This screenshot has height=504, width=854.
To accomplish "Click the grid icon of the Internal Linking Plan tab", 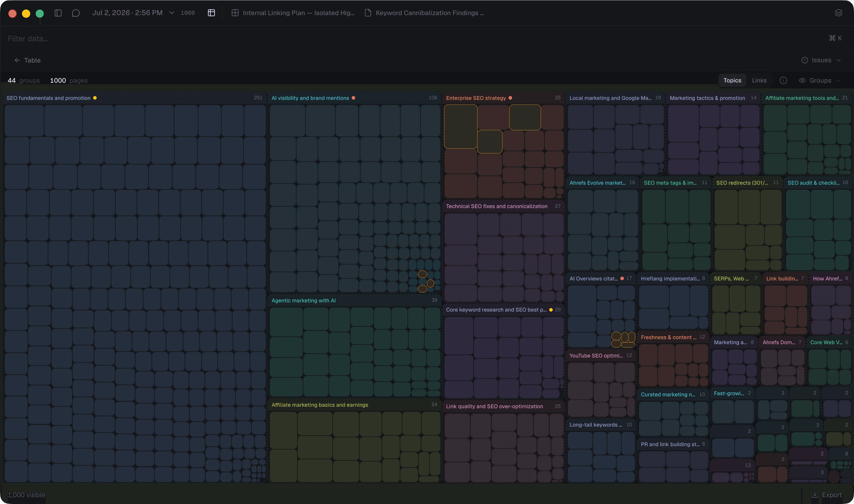I will 235,13.
